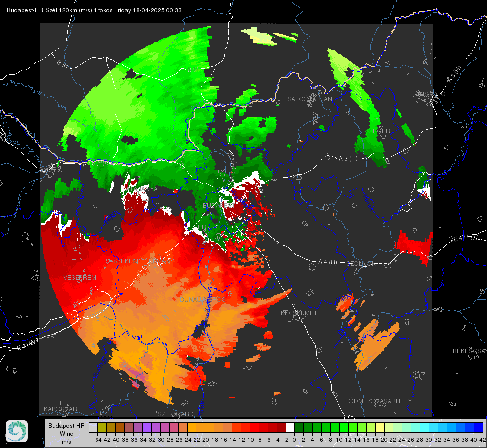Click the VESZPRÉM city label
487x448 pixels.
click(x=80, y=278)
